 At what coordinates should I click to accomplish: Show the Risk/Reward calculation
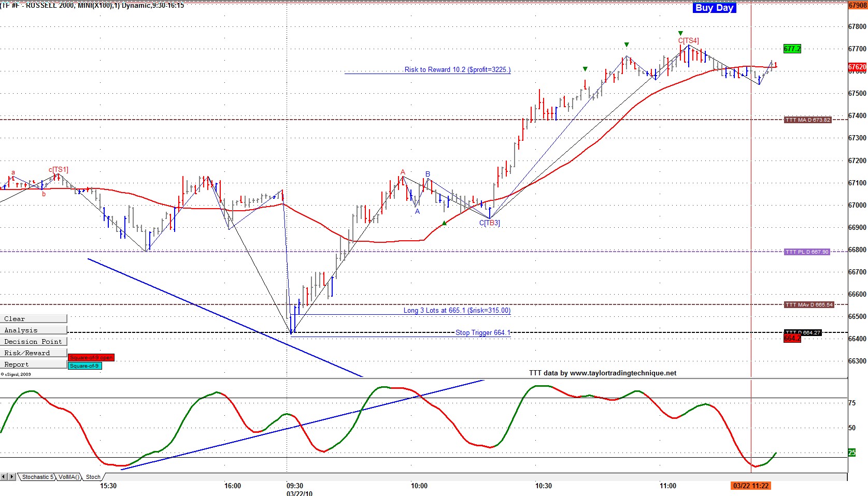point(34,353)
